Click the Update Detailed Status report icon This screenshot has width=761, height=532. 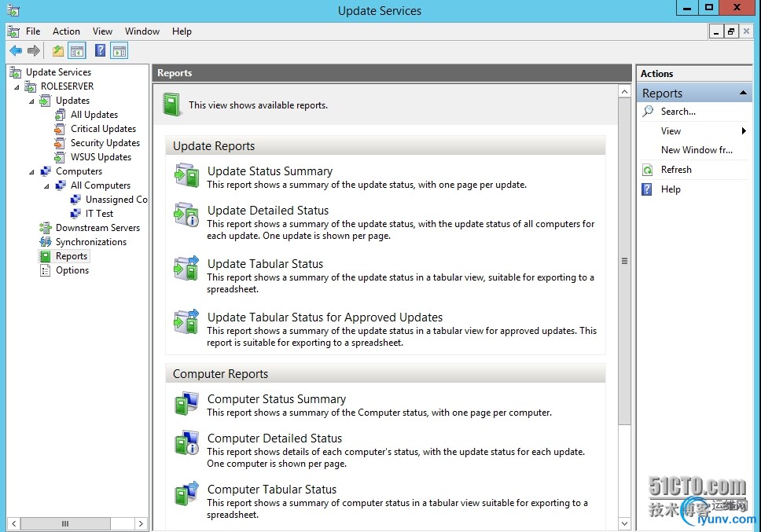pos(186,215)
